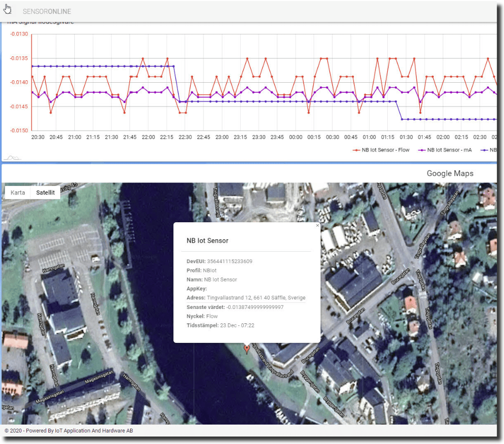Close the NB Iot Sensor info window
This screenshot has width=504, height=444.
(x=317, y=225)
